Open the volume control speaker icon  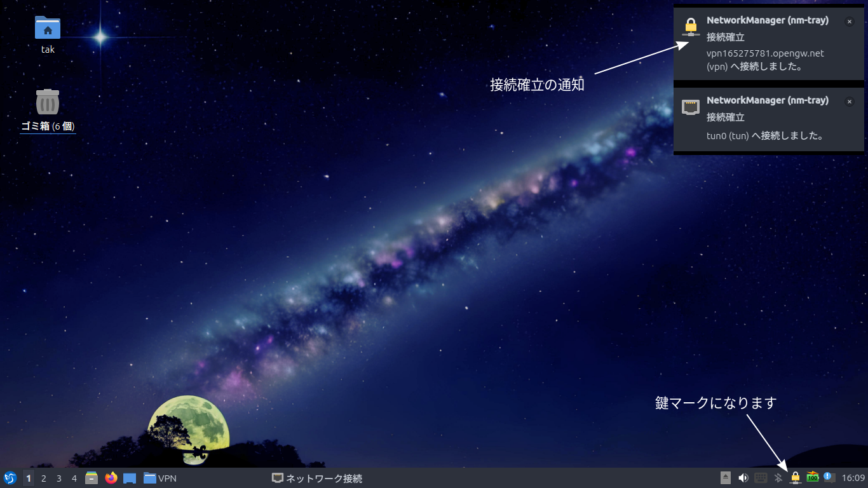pos(743,478)
